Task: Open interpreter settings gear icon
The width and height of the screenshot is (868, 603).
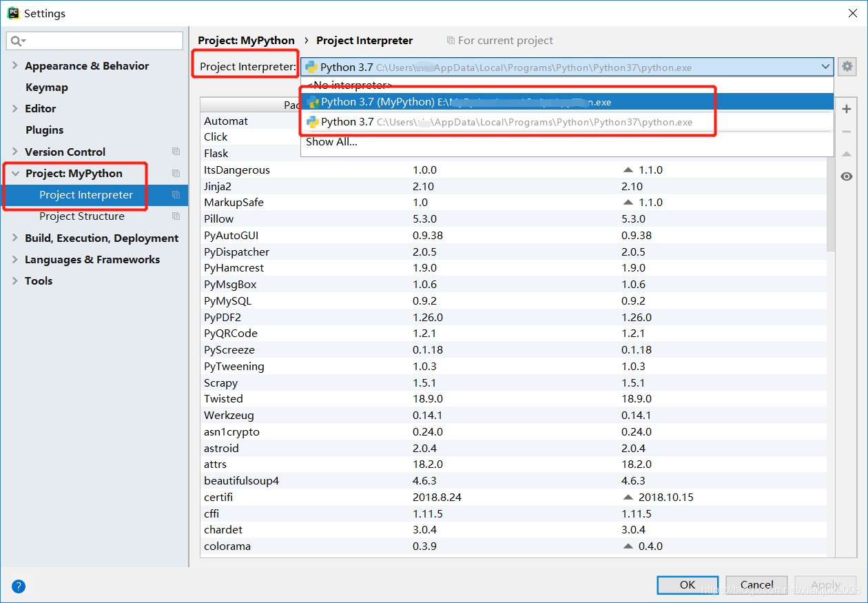Action: pos(847,67)
